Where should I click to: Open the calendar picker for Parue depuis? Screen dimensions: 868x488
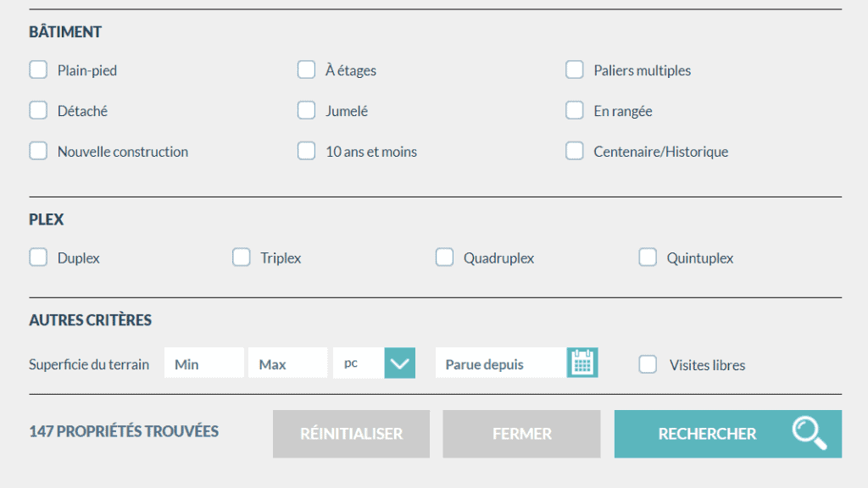click(x=582, y=362)
